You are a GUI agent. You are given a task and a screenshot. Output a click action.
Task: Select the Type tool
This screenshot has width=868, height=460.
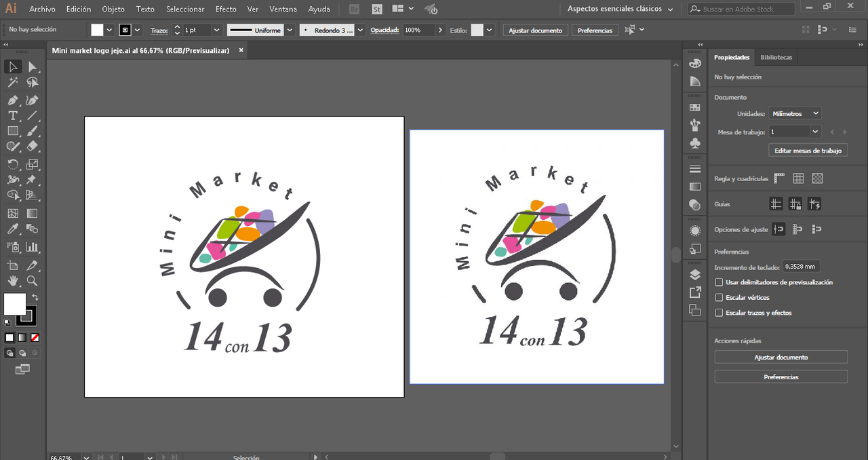[13, 115]
